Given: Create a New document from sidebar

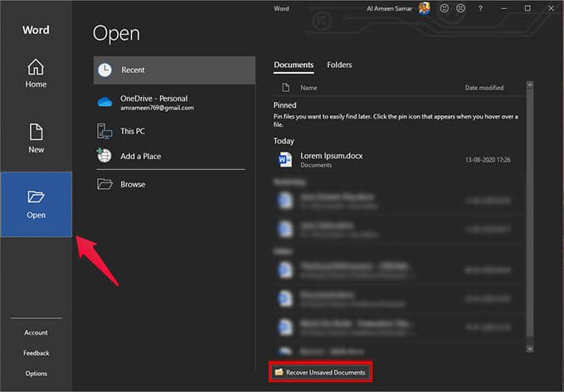Looking at the screenshot, I should (36, 138).
